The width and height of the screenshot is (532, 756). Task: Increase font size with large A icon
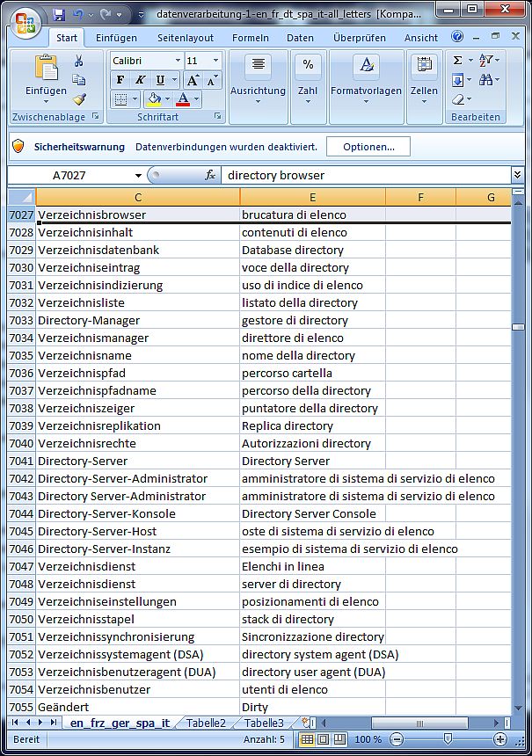pyautogui.click(x=192, y=80)
